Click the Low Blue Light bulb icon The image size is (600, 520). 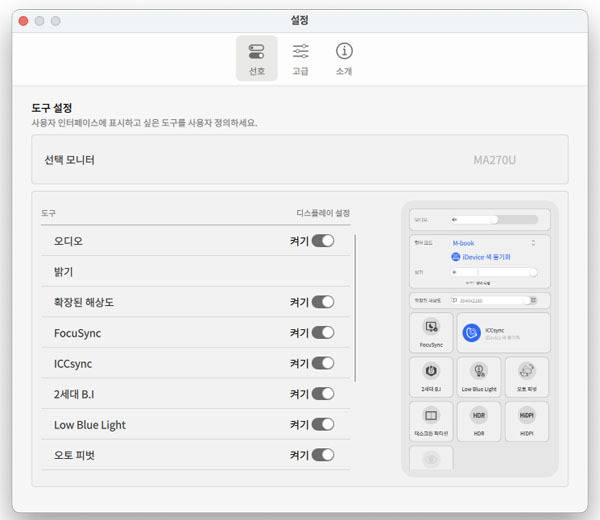pyautogui.click(x=480, y=372)
